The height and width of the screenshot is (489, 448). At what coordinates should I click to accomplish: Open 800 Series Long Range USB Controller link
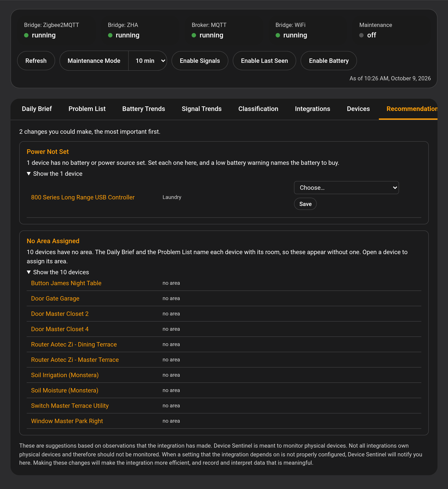tap(83, 197)
